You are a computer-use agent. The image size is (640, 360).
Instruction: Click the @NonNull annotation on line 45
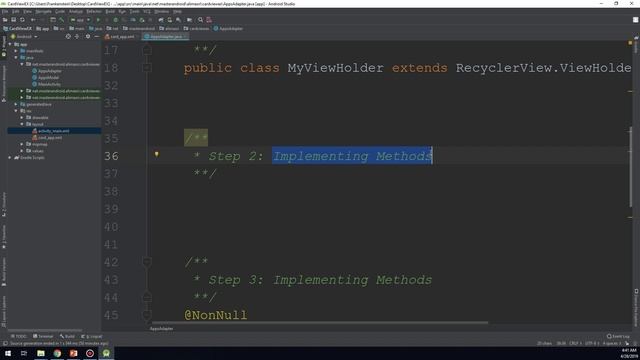point(216,315)
